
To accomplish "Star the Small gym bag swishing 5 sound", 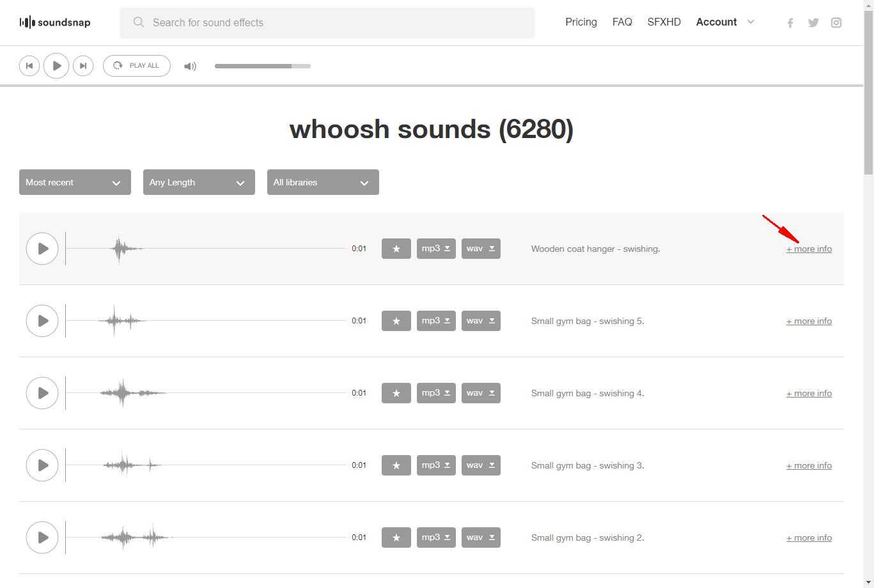I will click(396, 321).
